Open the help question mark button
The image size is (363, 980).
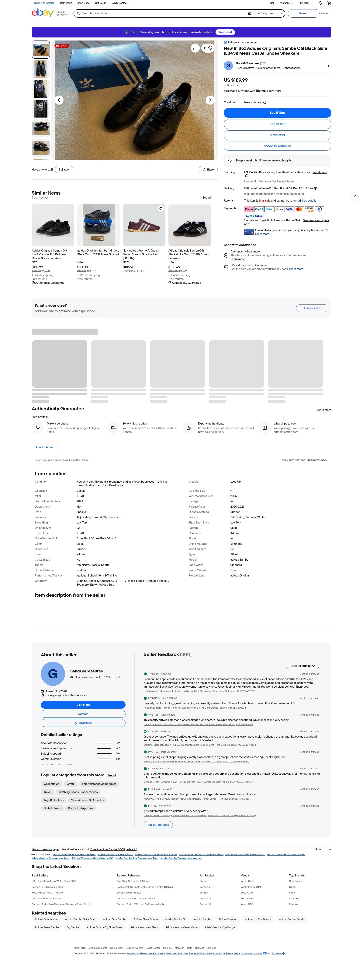click(x=354, y=196)
